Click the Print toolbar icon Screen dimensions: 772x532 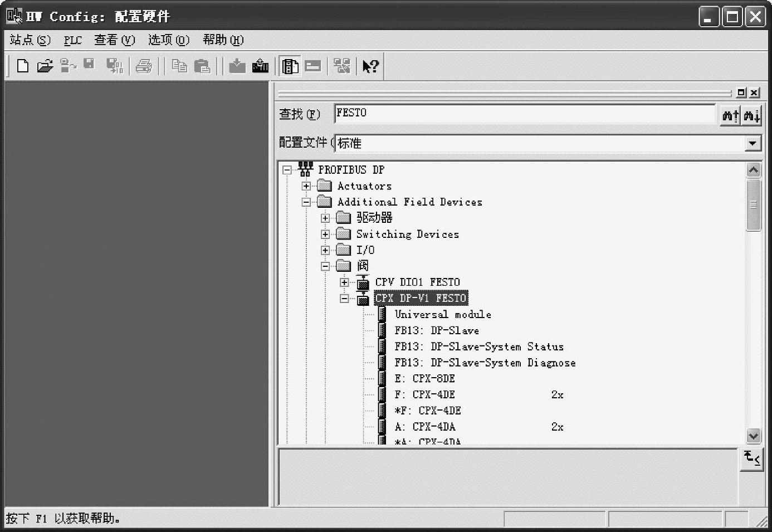pos(144,66)
